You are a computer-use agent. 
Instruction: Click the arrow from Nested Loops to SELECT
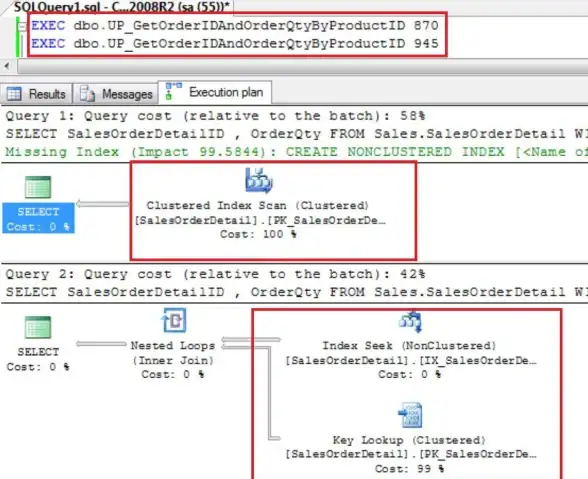point(101,344)
